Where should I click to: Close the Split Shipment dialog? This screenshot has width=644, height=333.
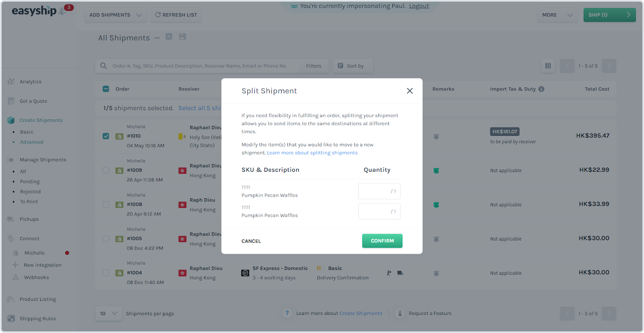tap(410, 91)
